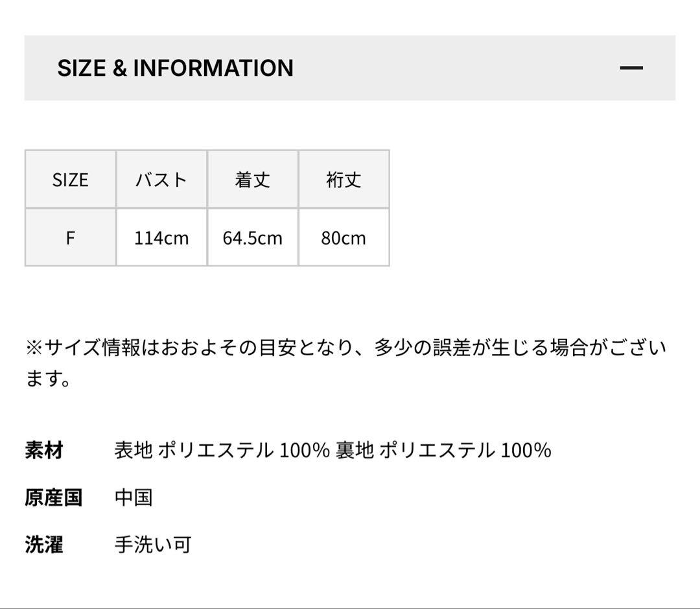
Task: Click inside the size table area
Action: pyautogui.click(x=207, y=208)
